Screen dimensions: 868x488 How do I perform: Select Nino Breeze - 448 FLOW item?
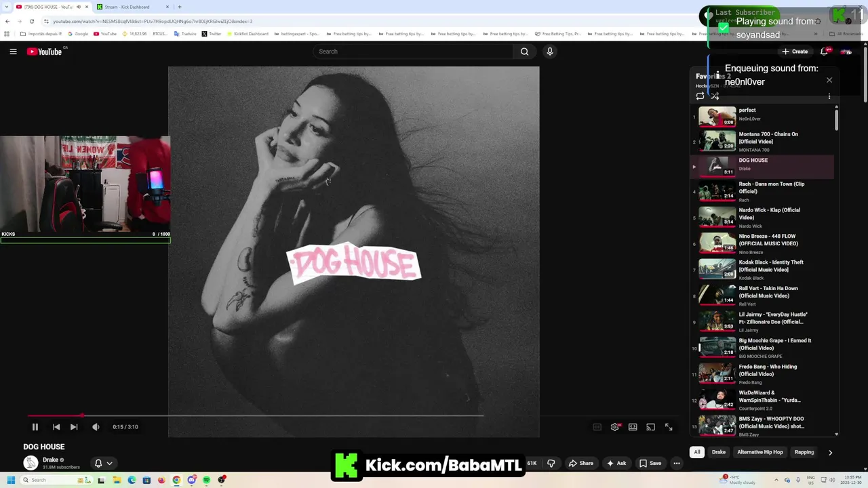click(762, 244)
